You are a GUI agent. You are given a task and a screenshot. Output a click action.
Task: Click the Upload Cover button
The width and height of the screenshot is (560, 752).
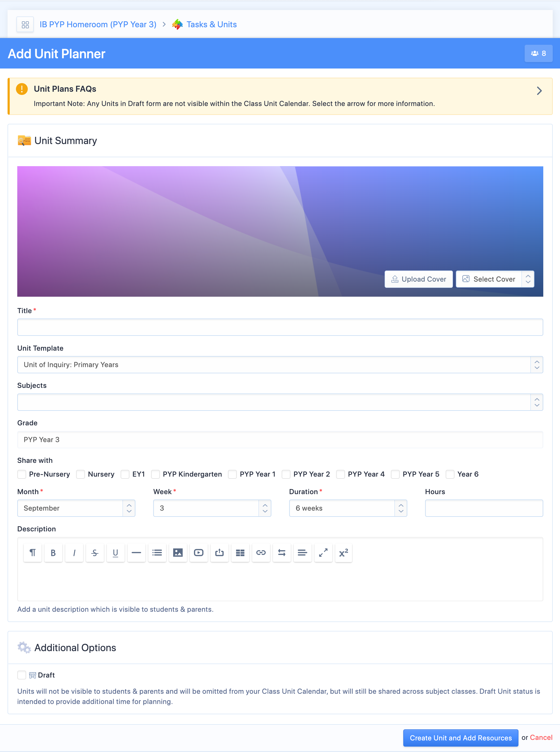click(419, 279)
